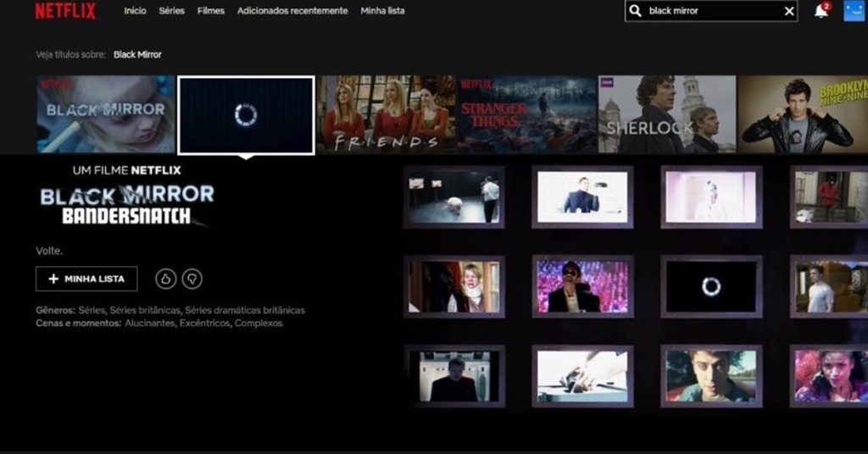Click the 'UM FILME NETFLIX' label
868x454 pixels.
click(127, 170)
